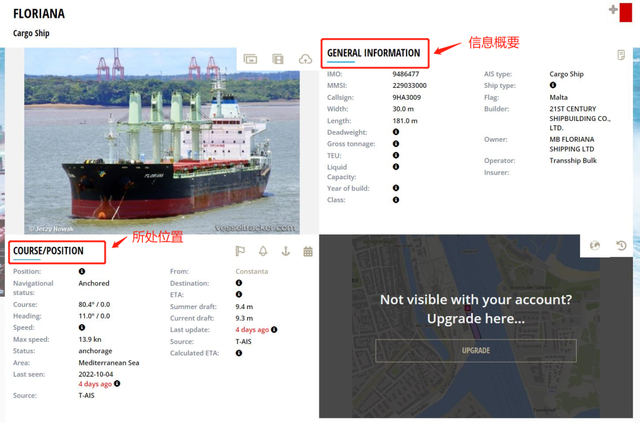Click the bell notification icon
This screenshot has height=423, width=640.
pos(263,251)
